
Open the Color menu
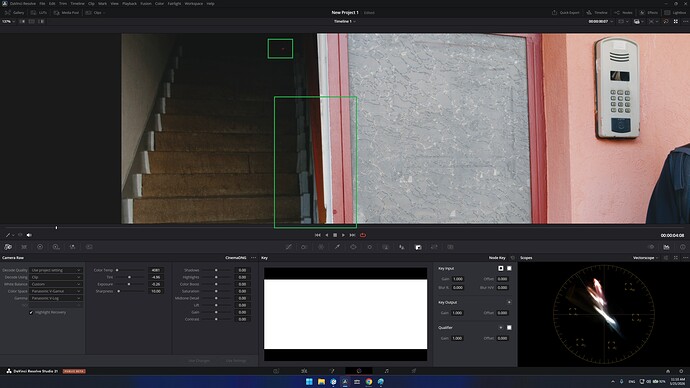[159, 4]
